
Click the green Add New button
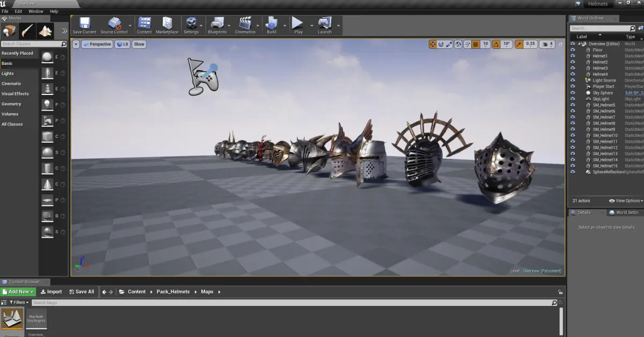click(x=18, y=292)
